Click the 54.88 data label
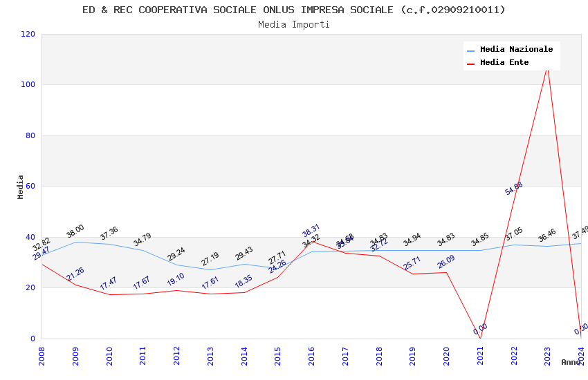The height and width of the screenshot is (380, 588). tap(514, 189)
